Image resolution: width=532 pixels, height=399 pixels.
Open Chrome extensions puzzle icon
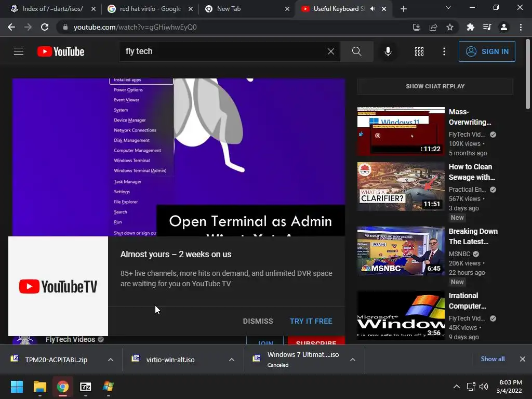(x=470, y=27)
